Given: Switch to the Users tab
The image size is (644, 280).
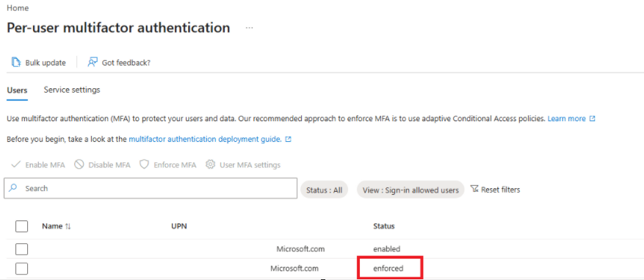Looking at the screenshot, I should [x=17, y=90].
